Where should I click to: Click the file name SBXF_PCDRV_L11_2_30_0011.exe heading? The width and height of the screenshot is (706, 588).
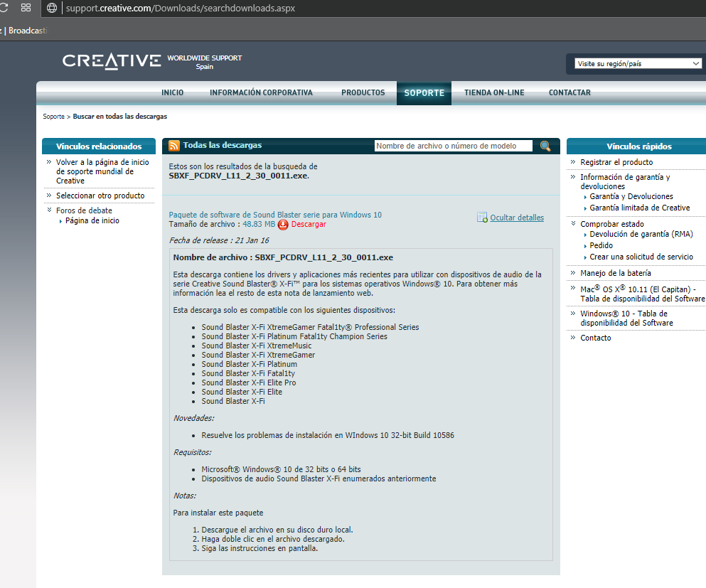(283, 257)
